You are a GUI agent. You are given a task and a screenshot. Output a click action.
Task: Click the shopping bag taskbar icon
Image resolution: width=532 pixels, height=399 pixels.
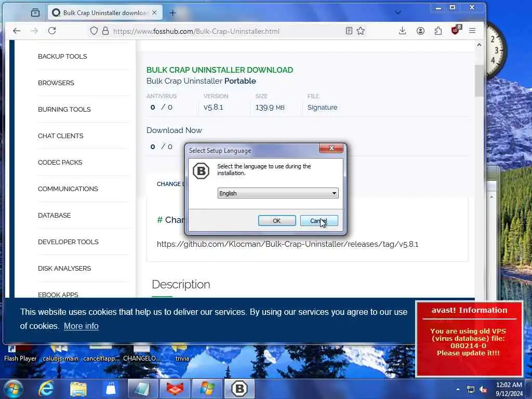tap(111, 389)
